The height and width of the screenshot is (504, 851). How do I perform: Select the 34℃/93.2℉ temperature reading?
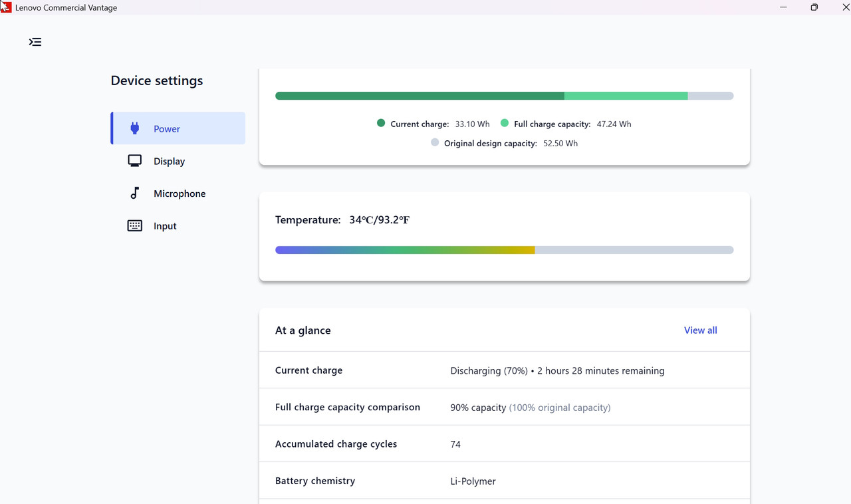(380, 220)
